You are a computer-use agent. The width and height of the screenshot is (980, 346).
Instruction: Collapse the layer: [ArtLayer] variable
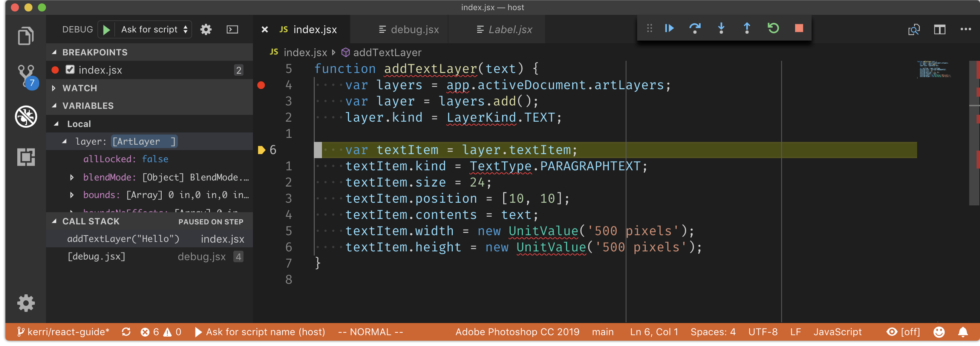click(x=65, y=141)
